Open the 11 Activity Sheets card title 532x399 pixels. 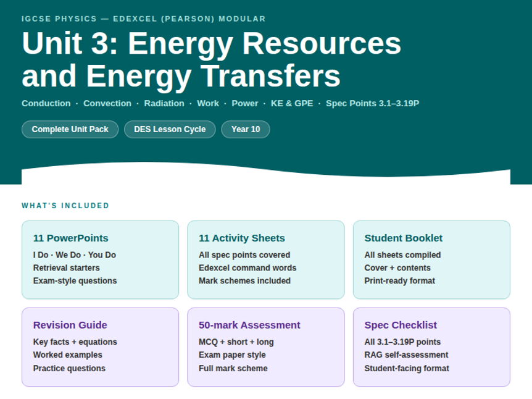pos(242,238)
